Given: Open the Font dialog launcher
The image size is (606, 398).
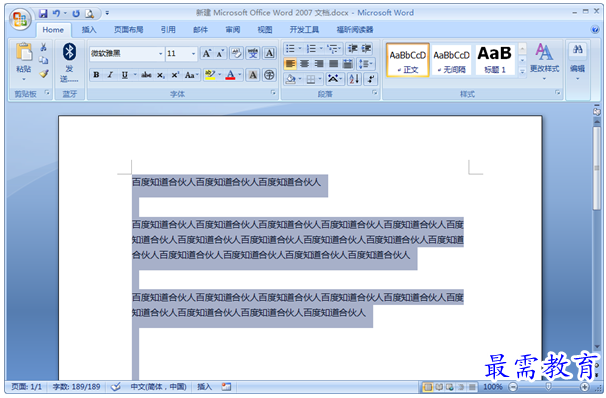Looking at the screenshot, I should (273, 93).
